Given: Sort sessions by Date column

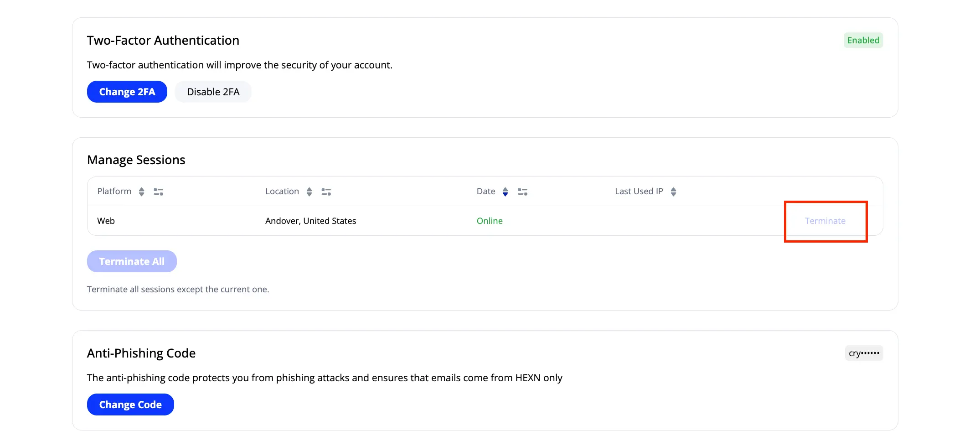Looking at the screenshot, I should coord(505,192).
